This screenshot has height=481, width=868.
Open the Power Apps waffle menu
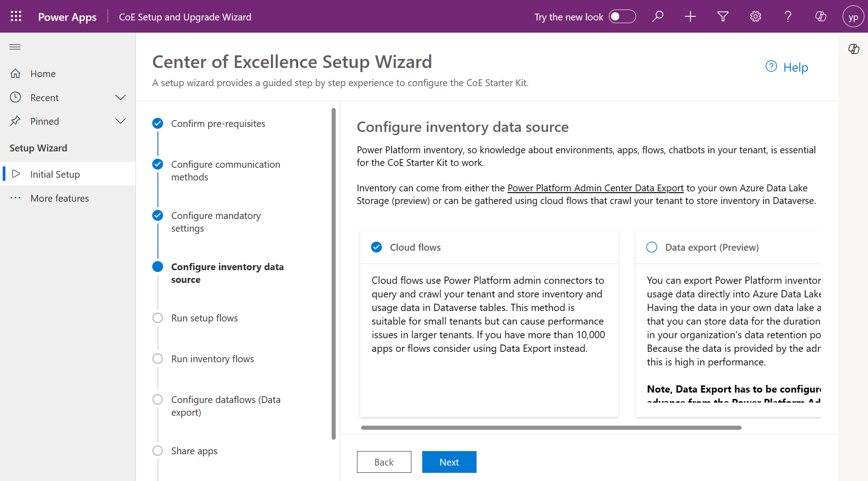click(x=16, y=16)
